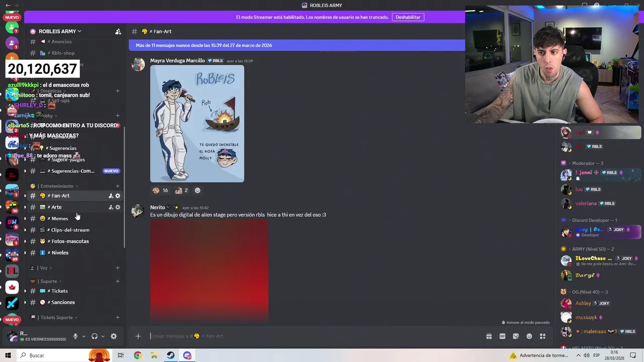Image resolution: width=644 pixels, height=362 pixels.
Task: Collapse the Soporte category
Action: click(x=46, y=282)
